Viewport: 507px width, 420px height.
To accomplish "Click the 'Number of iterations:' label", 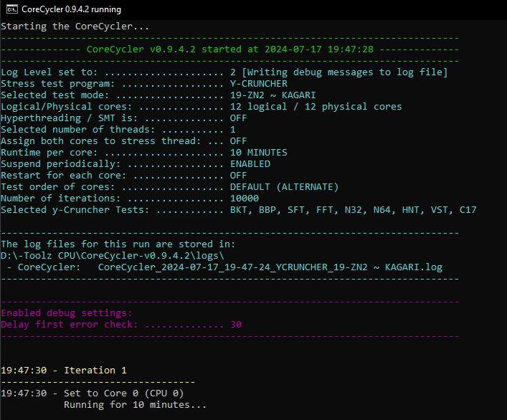I will tap(61, 198).
